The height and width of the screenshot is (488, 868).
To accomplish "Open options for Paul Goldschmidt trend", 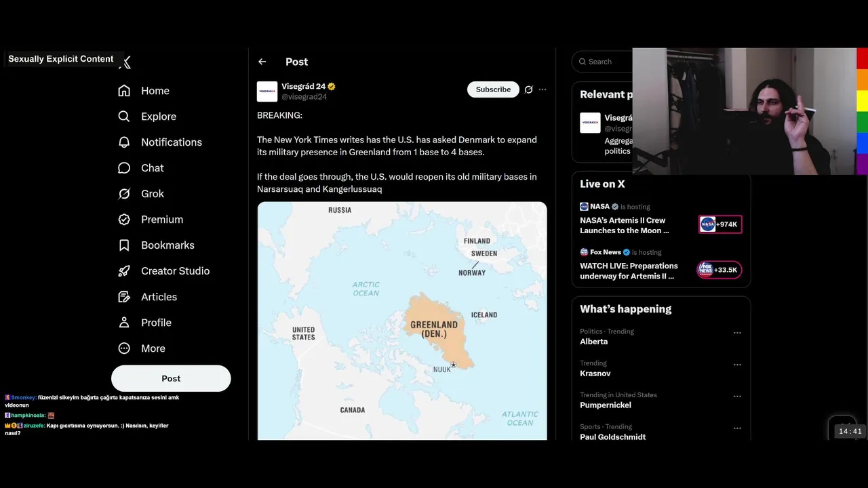I will 737,428.
